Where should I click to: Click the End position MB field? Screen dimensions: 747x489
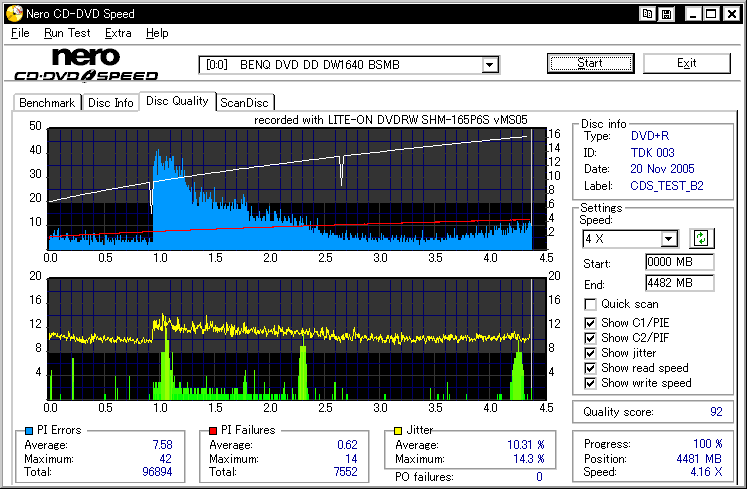tap(679, 283)
